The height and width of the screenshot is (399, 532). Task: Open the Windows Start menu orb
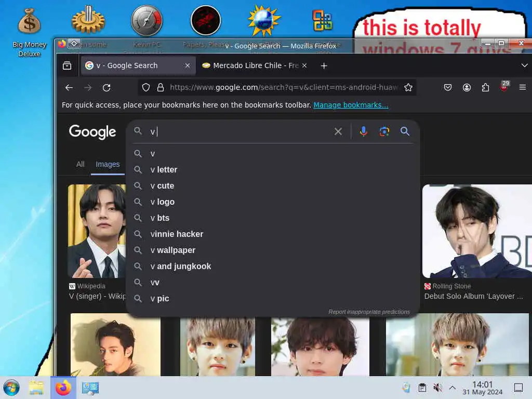pos(11,388)
